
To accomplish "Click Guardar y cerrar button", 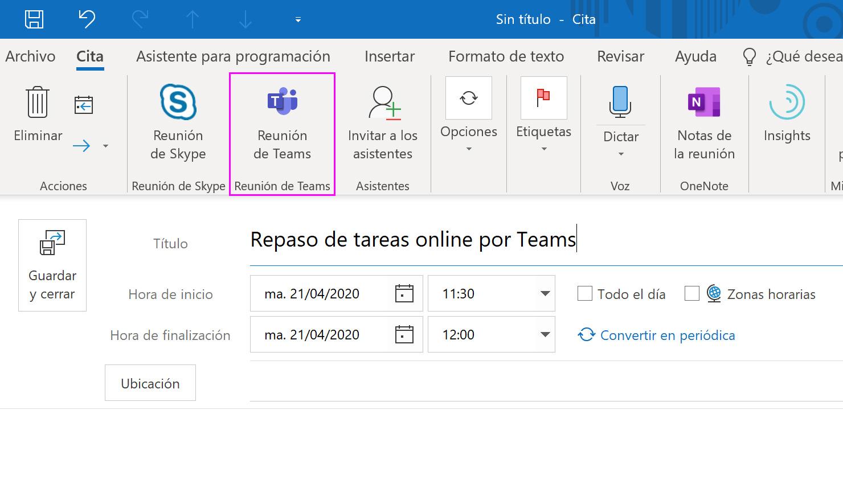I will pos(52,265).
